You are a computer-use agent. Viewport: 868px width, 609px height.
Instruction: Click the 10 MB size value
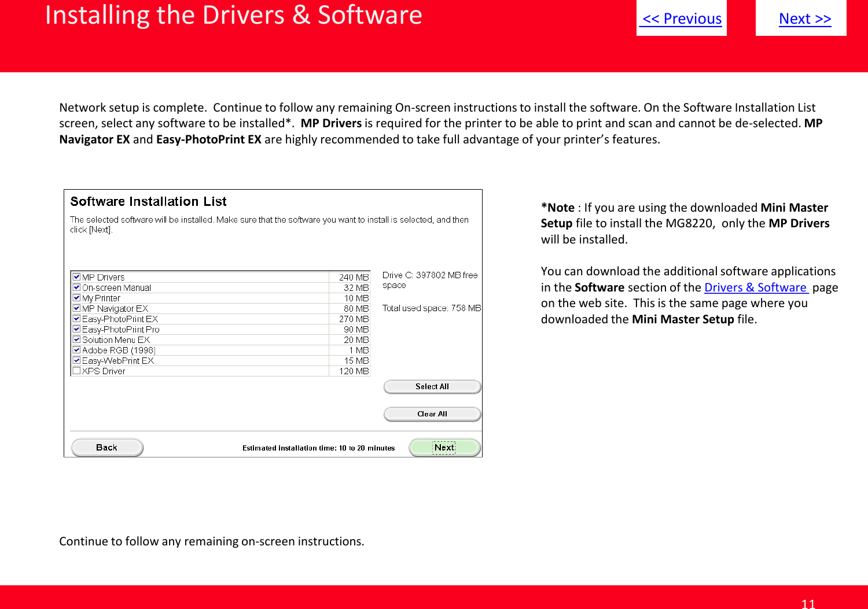(x=356, y=298)
